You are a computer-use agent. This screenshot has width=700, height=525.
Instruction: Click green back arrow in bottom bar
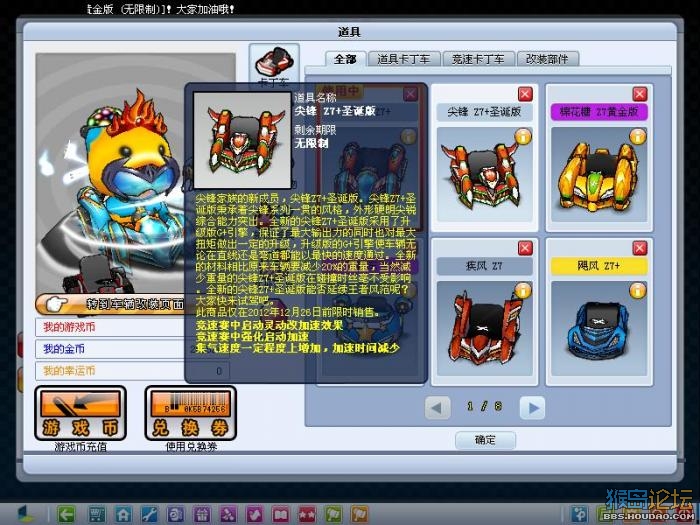[x=67, y=514]
